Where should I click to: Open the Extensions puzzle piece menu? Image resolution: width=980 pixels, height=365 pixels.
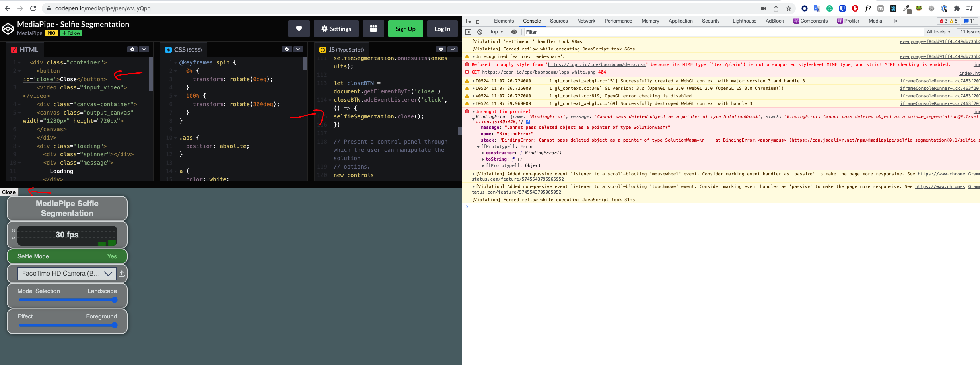[x=957, y=8]
